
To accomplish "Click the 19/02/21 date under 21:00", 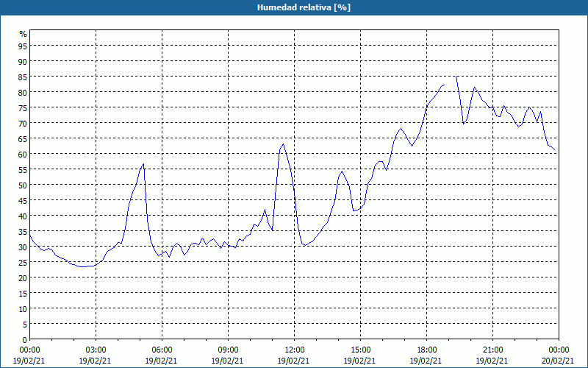I will coord(492,361).
